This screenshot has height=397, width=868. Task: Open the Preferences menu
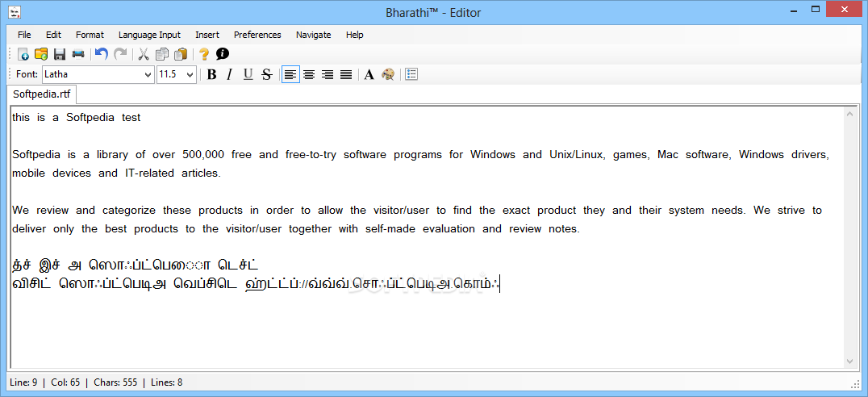click(x=257, y=35)
